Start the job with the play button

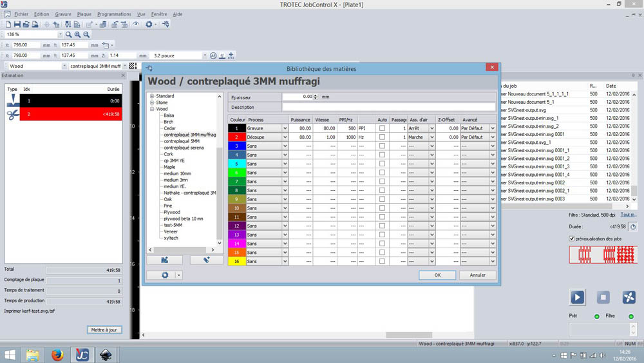[x=577, y=297]
